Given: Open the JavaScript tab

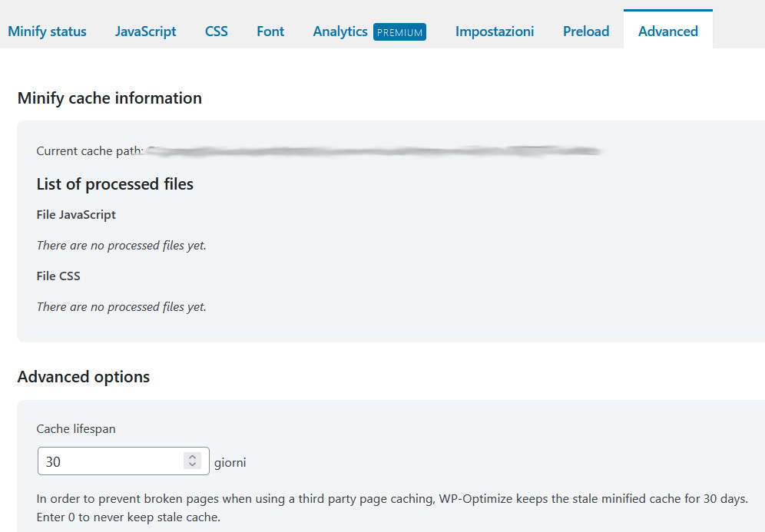Looking at the screenshot, I should coord(145,31).
